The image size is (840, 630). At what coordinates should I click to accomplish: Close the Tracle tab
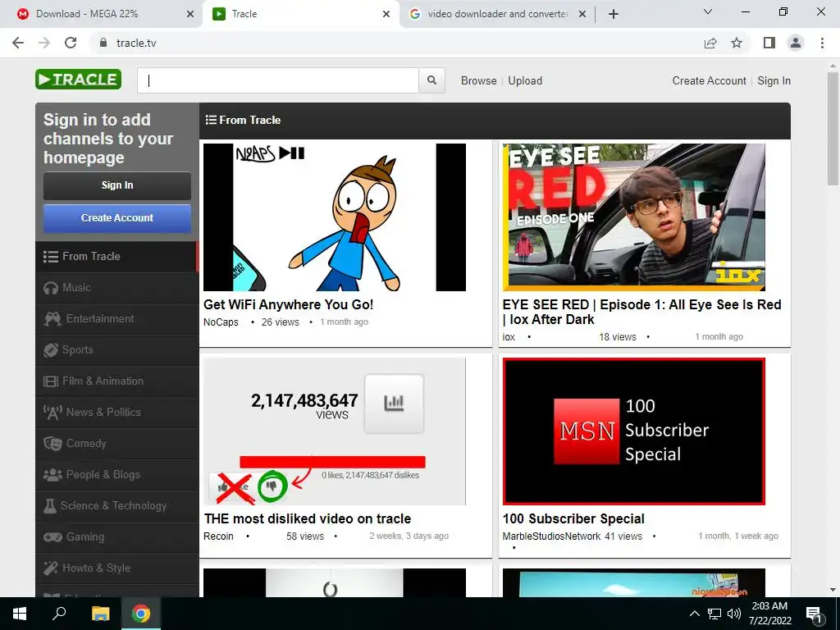pos(386,14)
